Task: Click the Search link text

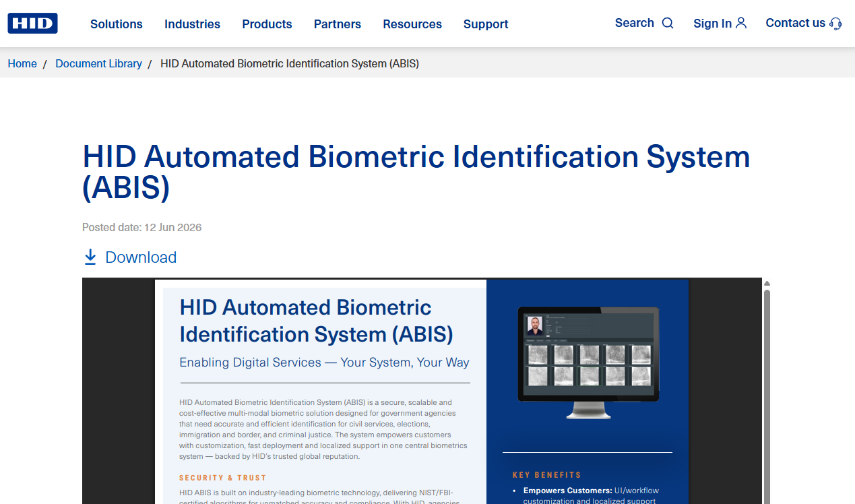Action: 635,23
